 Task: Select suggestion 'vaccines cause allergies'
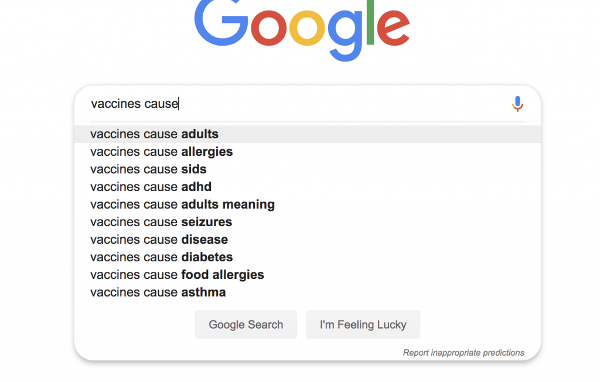307,152
